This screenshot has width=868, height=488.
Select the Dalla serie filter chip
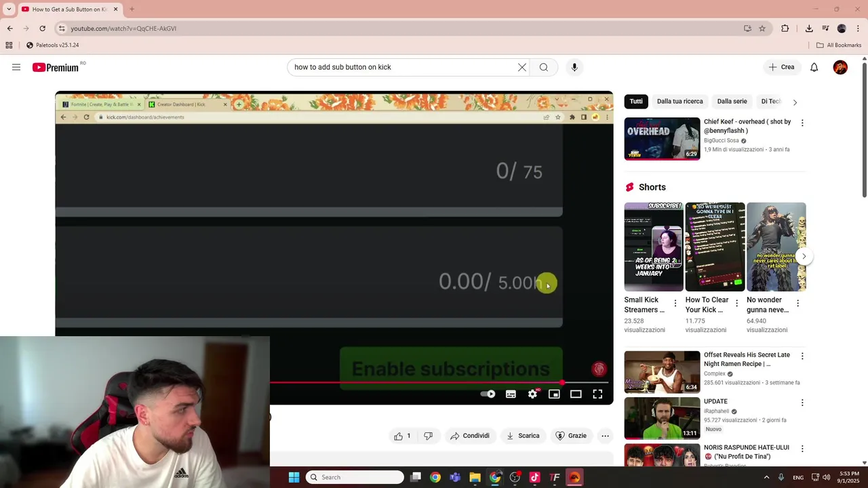point(732,102)
